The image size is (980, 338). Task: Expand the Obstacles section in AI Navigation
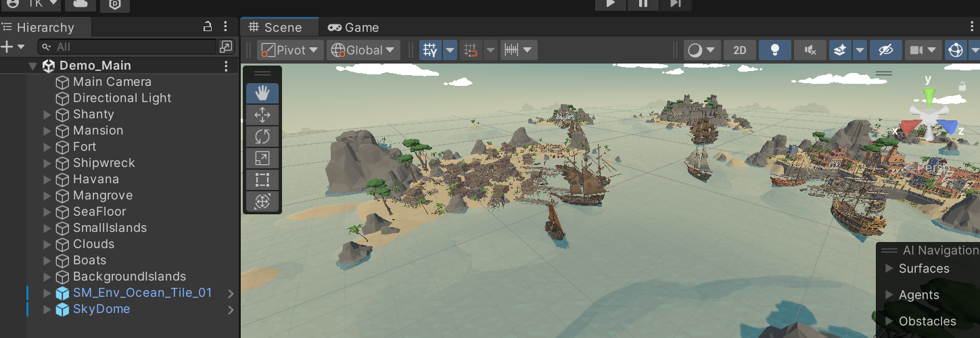(x=889, y=321)
